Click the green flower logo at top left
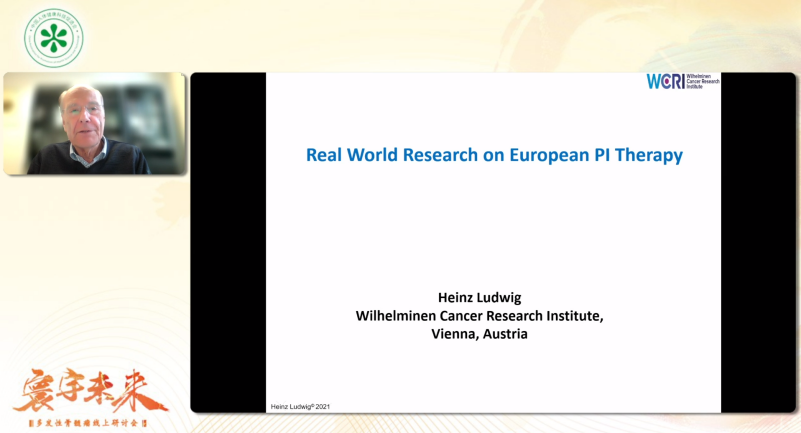The width and height of the screenshot is (801, 433). coord(53,38)
